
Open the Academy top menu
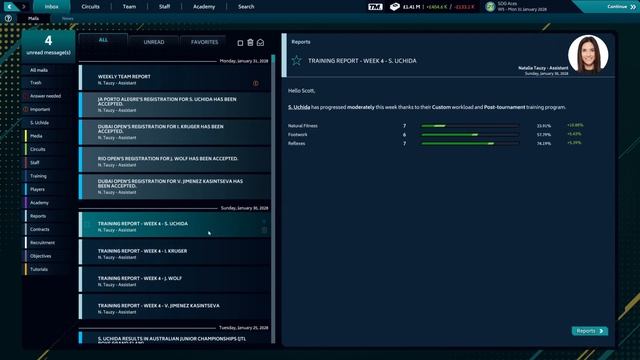click(204, 7)
